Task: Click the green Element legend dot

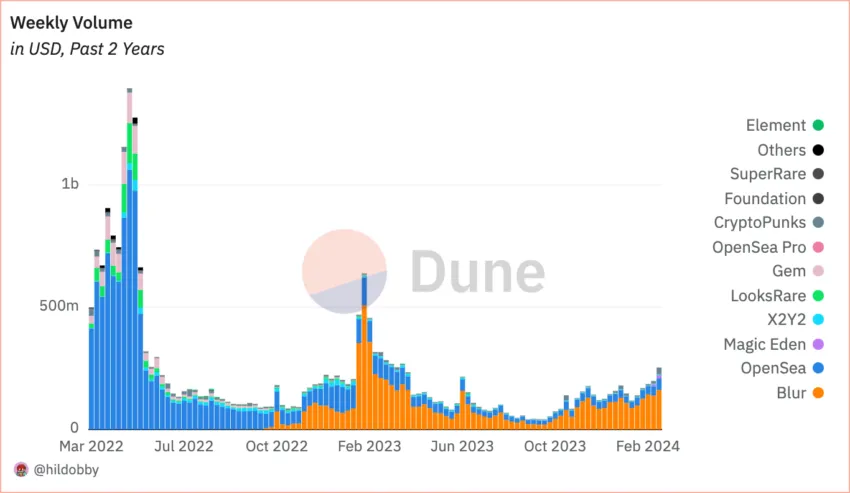Action: (818, 125)
